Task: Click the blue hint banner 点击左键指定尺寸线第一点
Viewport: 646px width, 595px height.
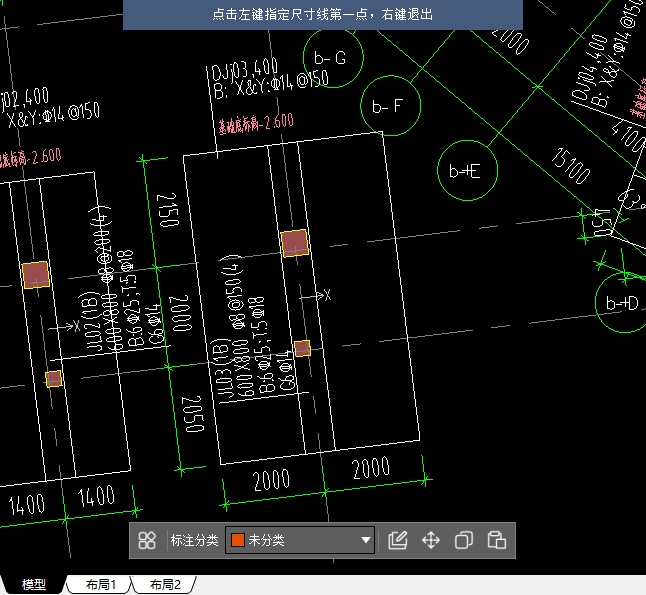Action: 323,14
